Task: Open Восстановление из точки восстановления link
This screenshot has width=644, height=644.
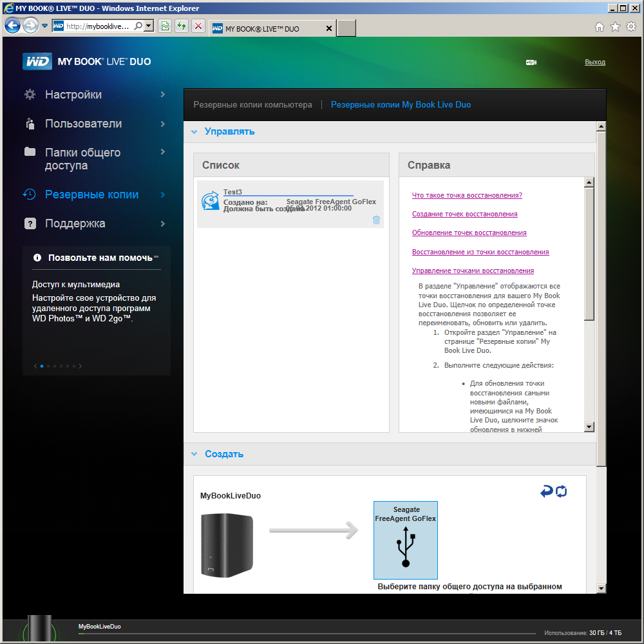Action: point(480,252)
